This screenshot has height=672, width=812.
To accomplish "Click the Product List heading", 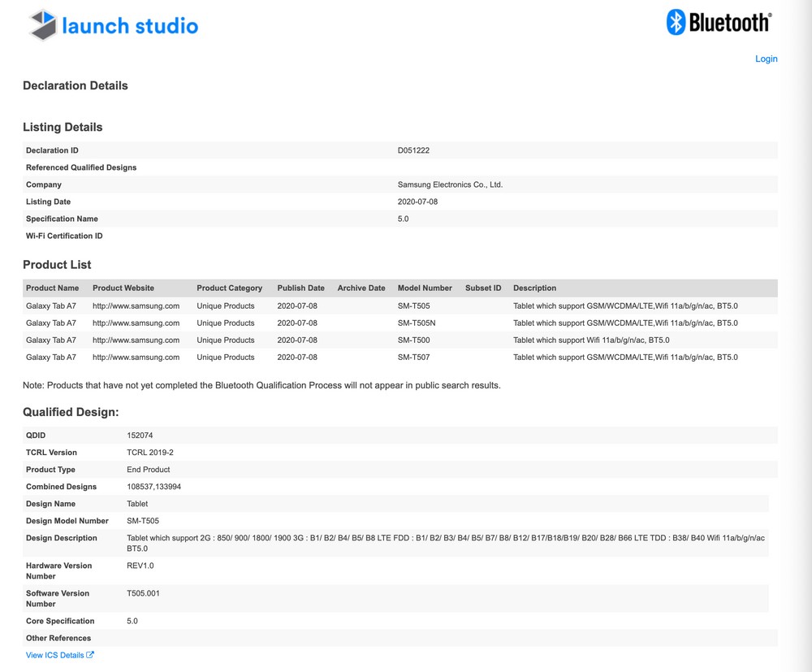I will [57, 265].
